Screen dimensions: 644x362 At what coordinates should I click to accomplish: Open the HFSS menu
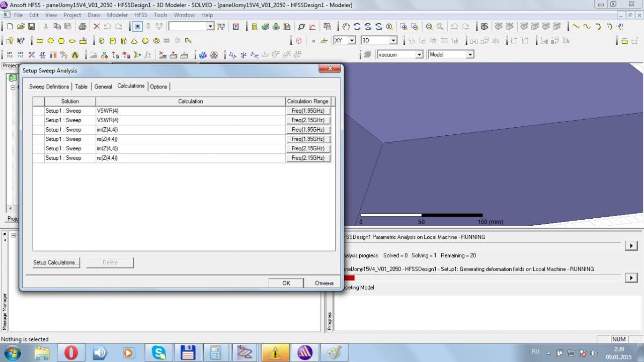click(x=140, y=15)
